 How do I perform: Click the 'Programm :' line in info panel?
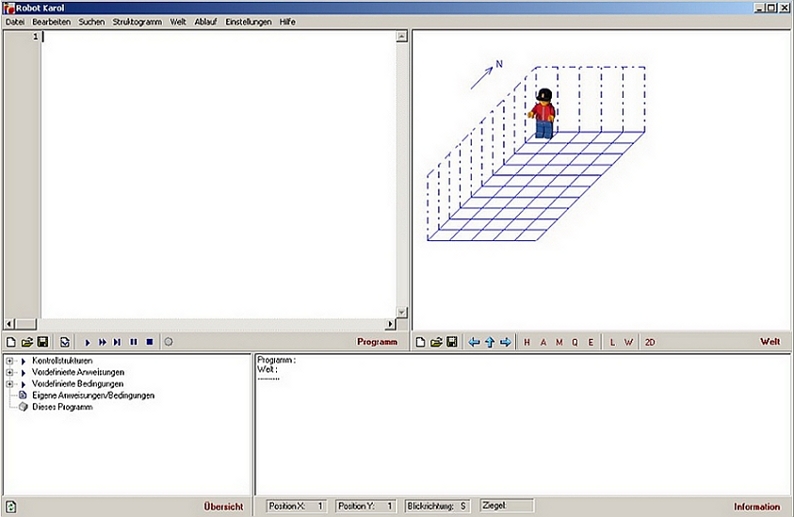click(276, 360)
